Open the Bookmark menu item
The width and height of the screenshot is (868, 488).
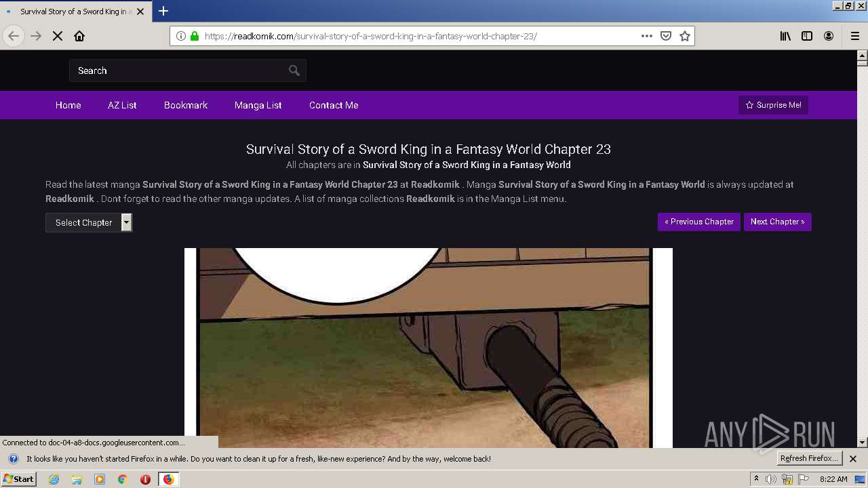pos(186,105)
